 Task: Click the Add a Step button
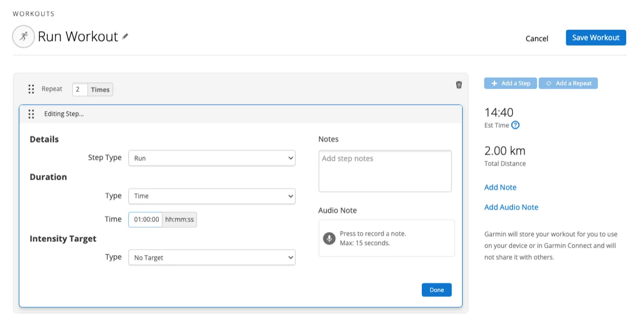pyautogui.click(x=510, y=84)
